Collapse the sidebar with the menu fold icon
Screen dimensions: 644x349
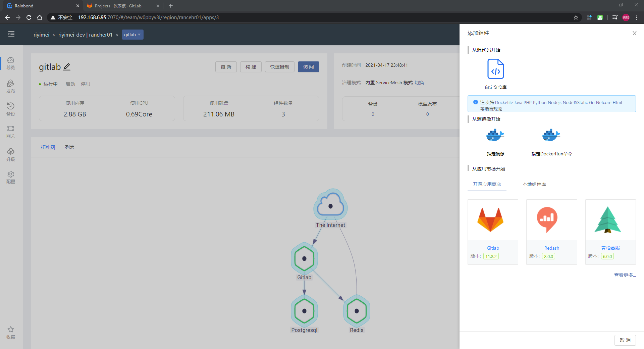11,34
